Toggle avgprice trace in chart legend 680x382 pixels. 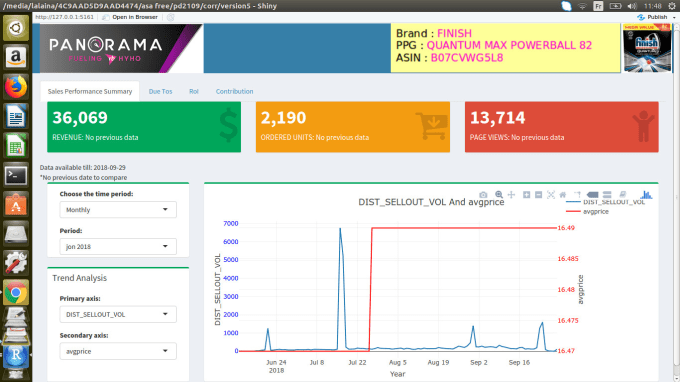[588, 212]
